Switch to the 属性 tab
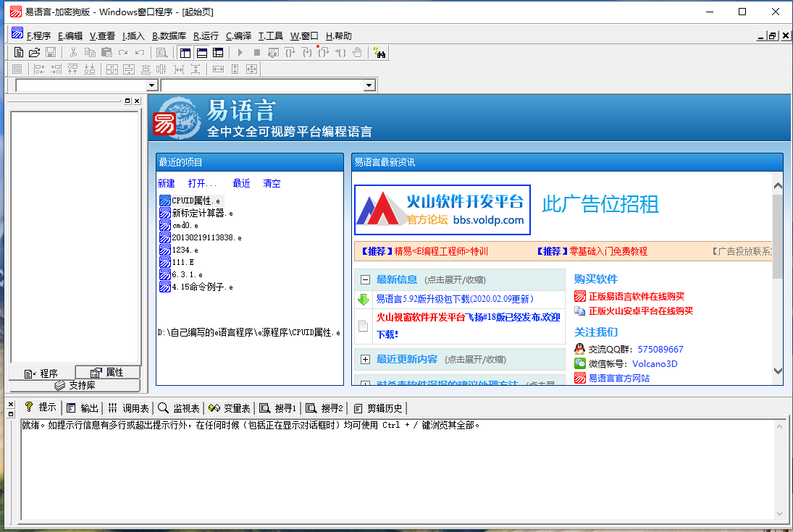This screenshot has width=793, height=532. pos(107,372)
